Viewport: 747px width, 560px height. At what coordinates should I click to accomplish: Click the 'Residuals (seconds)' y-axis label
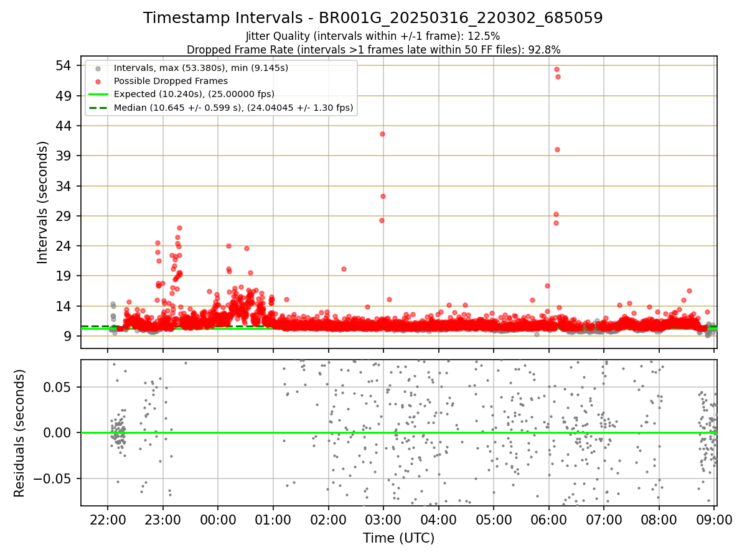[x=20, y=433]
